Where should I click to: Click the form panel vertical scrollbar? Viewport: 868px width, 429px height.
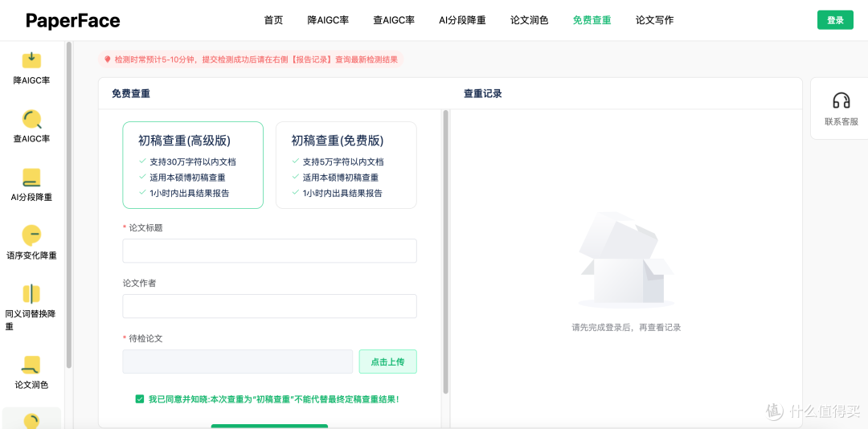[x=445, y=252]
